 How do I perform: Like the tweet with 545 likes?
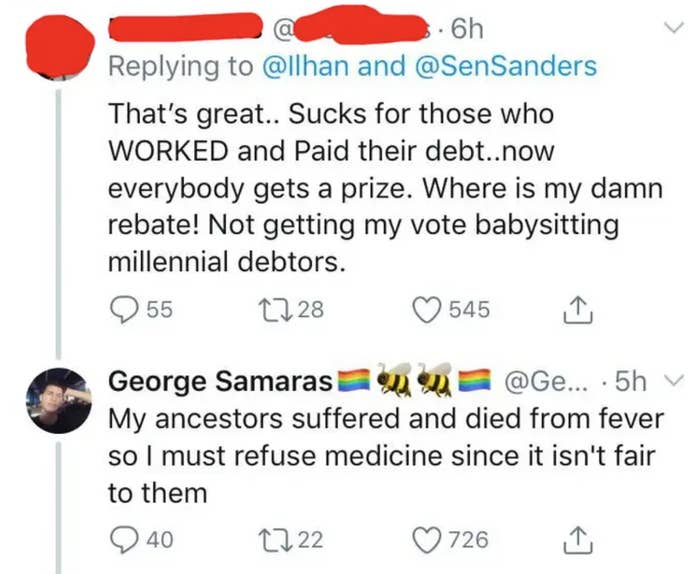[x=426, y=310]
